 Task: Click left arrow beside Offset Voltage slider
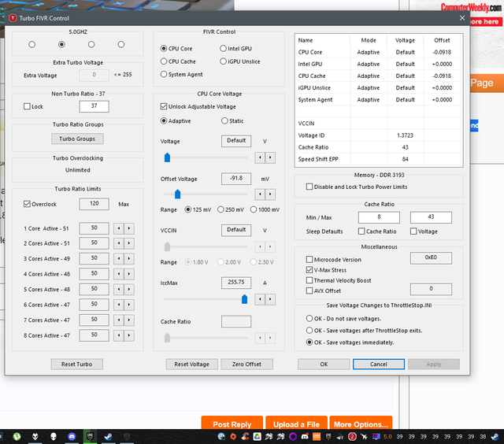[261, 194]
